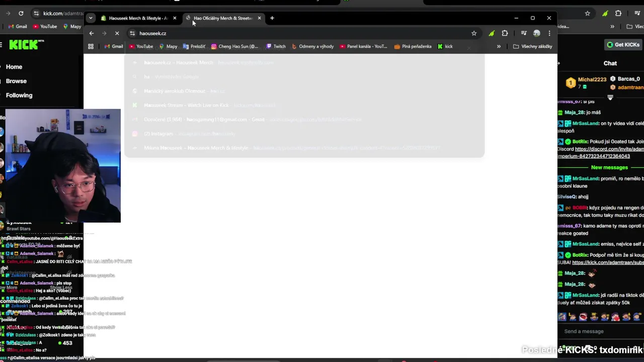
Task: Open YouTube bookmark in background Kick window
Action: [x=45, y=26]
